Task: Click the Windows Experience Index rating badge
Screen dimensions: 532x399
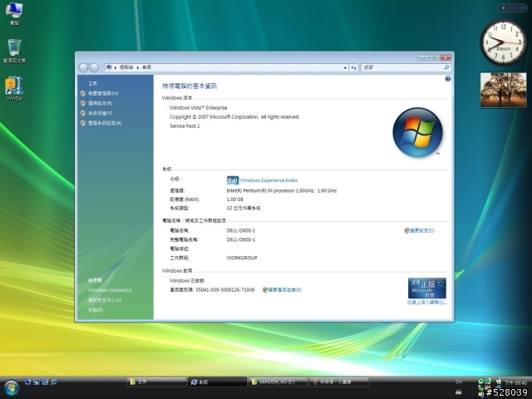Action: click(233, 180)
